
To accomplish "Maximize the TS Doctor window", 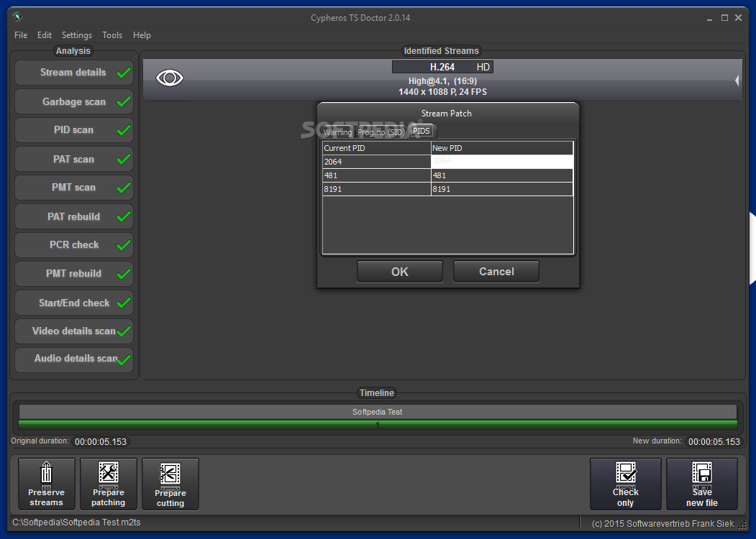I will pyautogui.click(x=724, y=18).
